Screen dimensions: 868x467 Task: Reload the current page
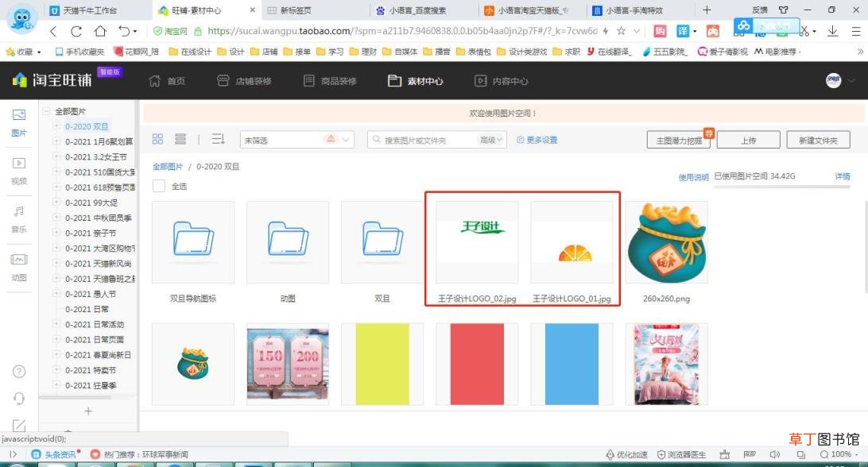click(x=76, y=32)
